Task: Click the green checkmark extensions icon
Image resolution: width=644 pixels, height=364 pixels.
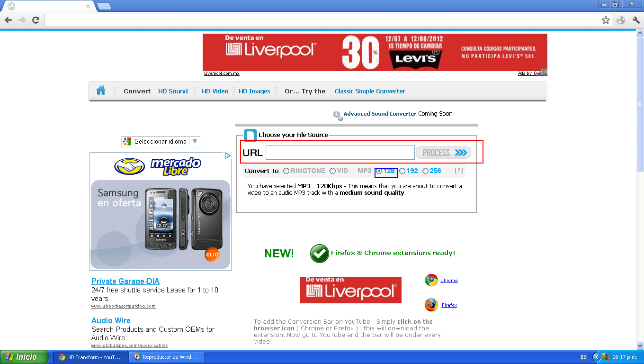Action: click(320, 254)
